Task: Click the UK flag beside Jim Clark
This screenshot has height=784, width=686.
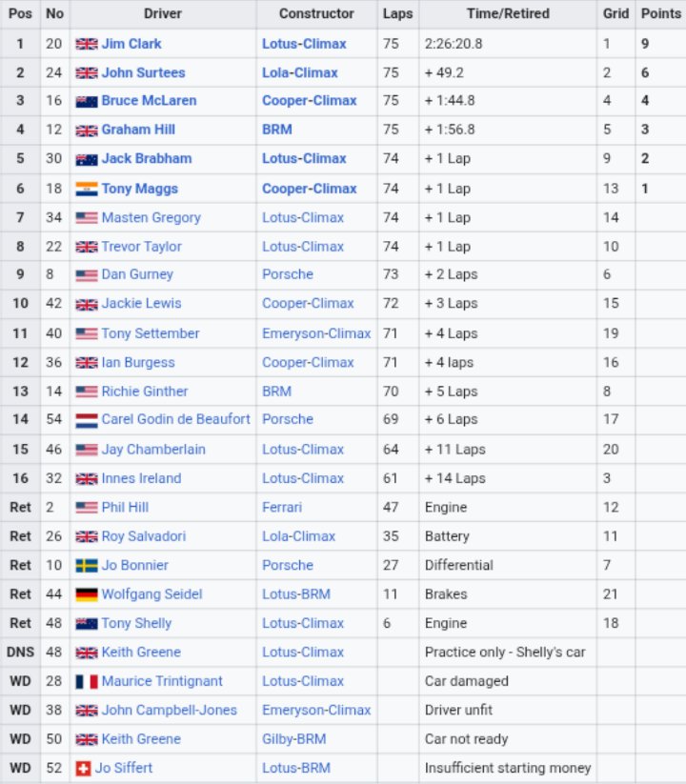Action: coord(87,44)
